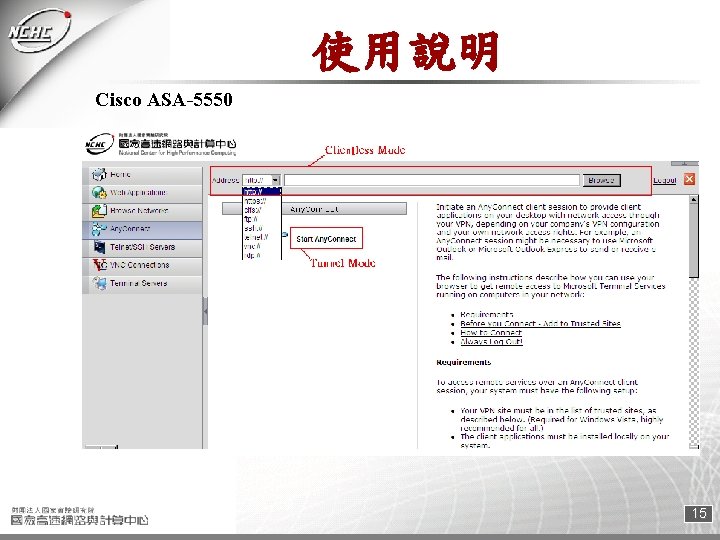Click the Start AnyConnect link
The width and height of the screenshot is (720, 540).
click(x=326, y=239)
